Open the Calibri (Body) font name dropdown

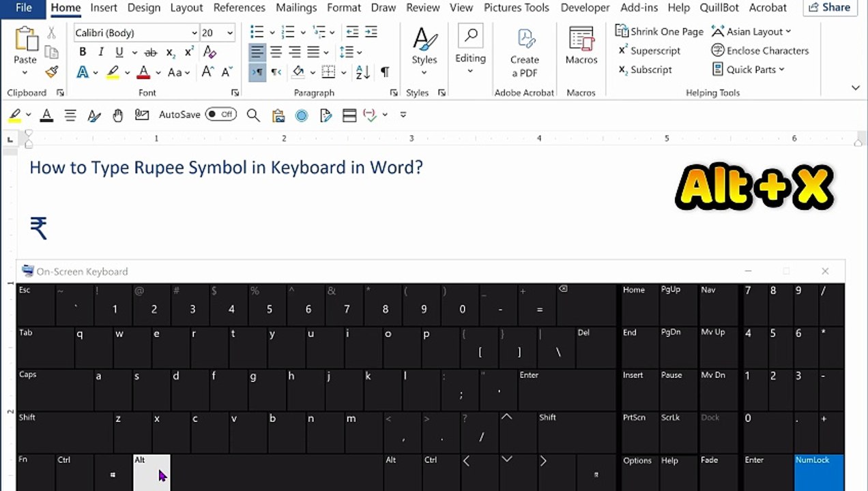tap(194, 33)
